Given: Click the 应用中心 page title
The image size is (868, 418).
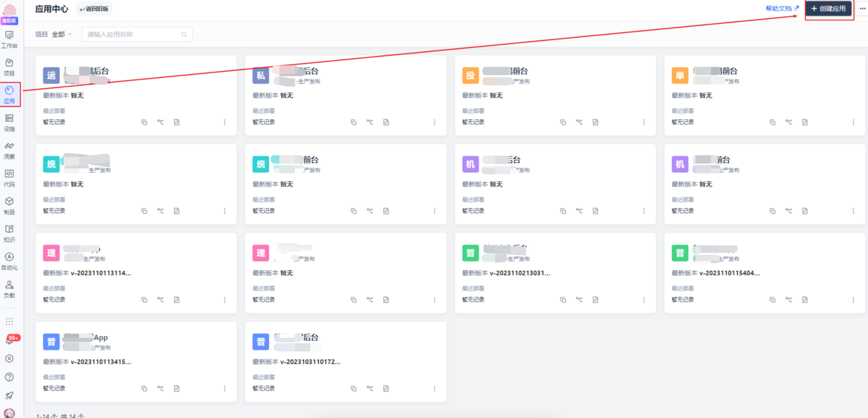Looking at the screenshot, I should tap(51, 9).
